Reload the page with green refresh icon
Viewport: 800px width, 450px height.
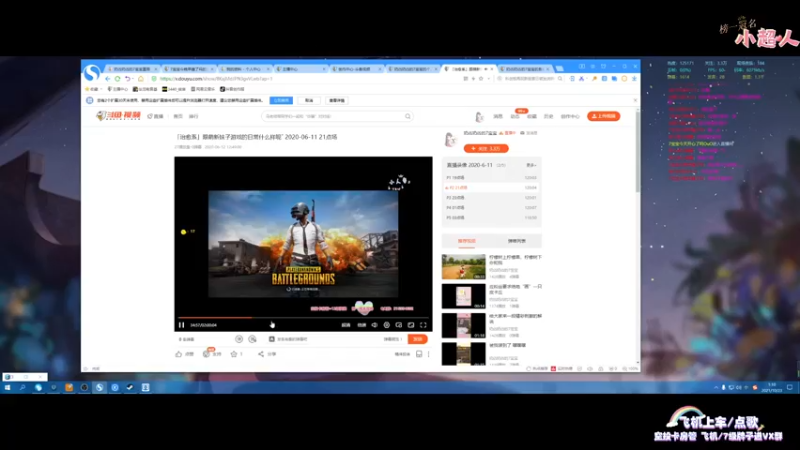click(117, 79)
